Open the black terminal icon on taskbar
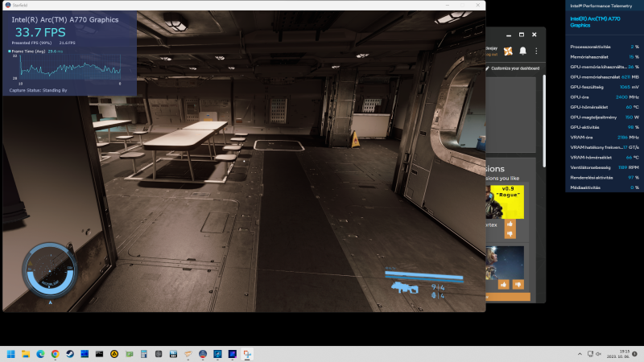Image resolution: width=644 pixels, height=362 pixels. click(99, 354)
